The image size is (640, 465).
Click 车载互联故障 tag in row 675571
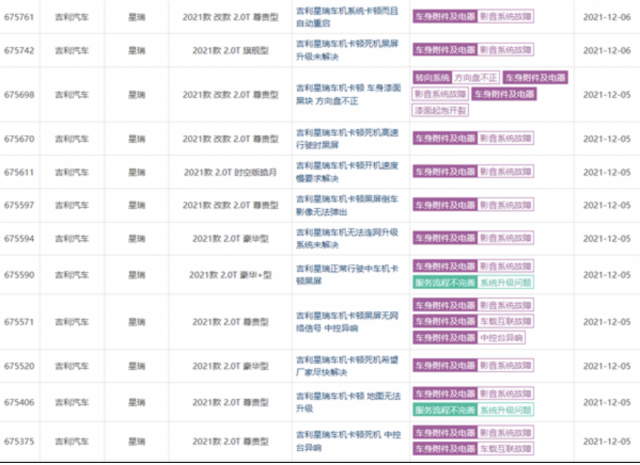tap(505, 321)
